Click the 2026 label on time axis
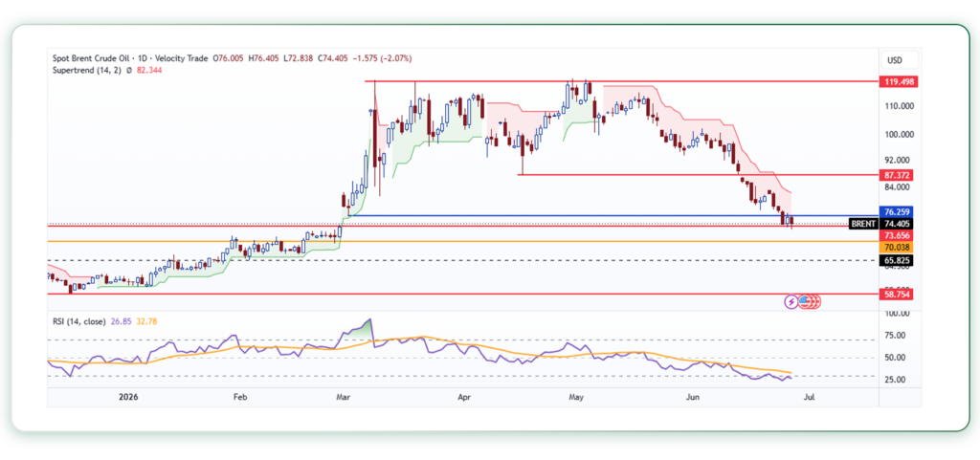 [127, 396]
